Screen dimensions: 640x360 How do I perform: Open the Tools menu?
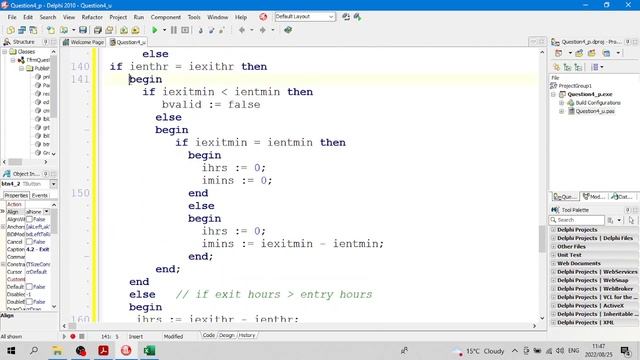pyautogui.click(x=194, y=17)
